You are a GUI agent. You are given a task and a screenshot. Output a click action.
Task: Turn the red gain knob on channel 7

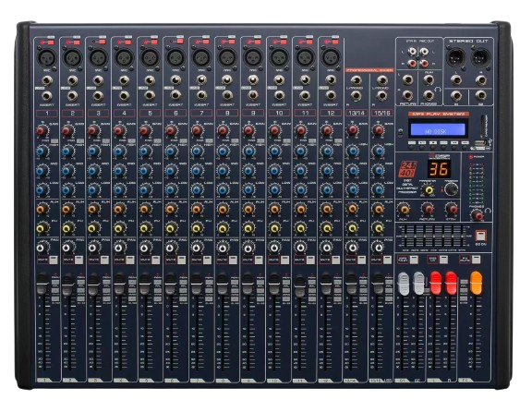coord(197,130)
